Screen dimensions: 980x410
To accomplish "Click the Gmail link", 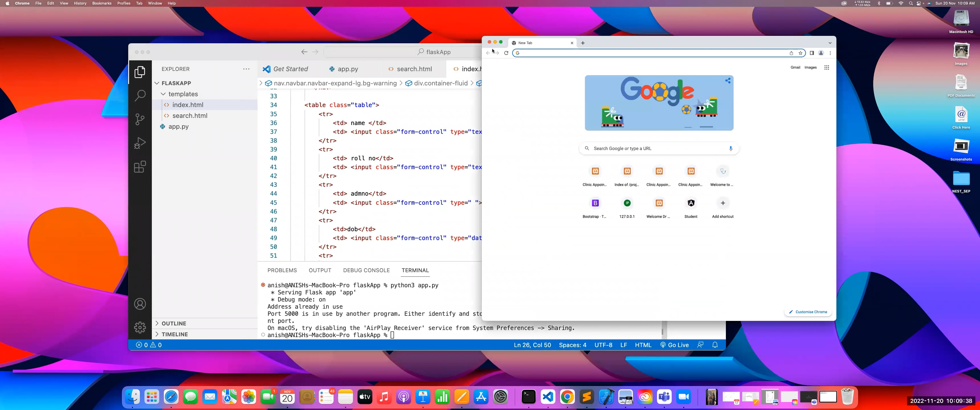I will 795,67.
